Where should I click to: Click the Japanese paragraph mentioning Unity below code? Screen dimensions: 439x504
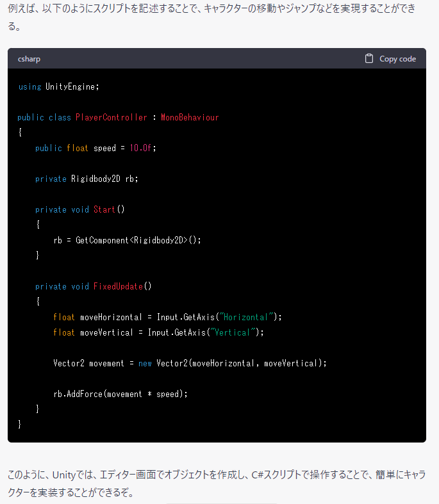217,483
